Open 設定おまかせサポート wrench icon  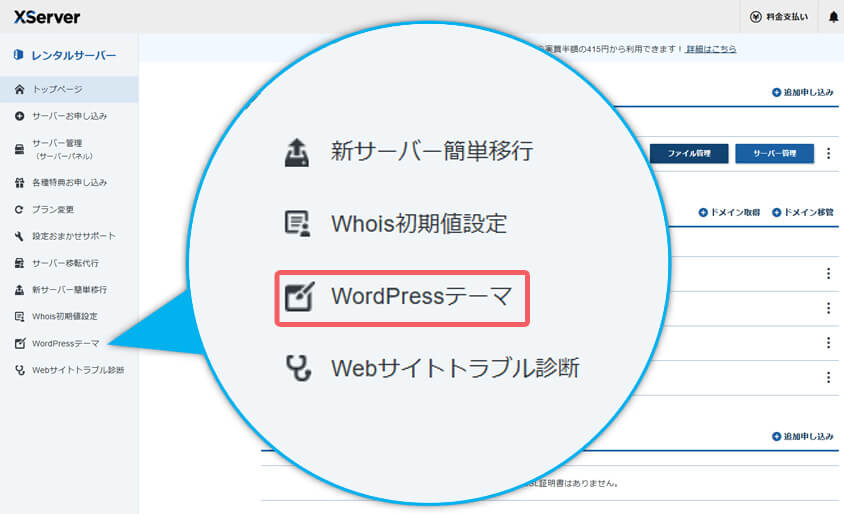click(19, 236)
